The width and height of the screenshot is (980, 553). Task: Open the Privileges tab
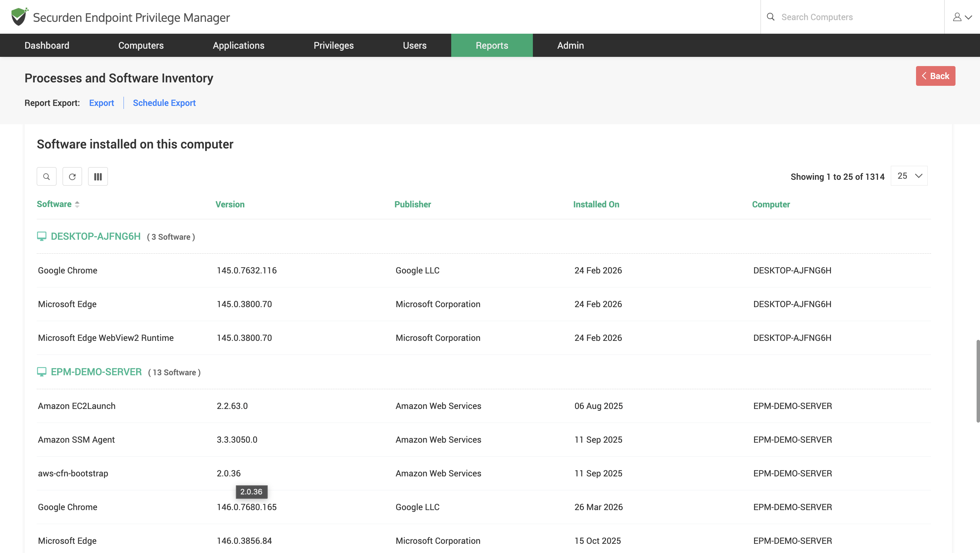333,45
